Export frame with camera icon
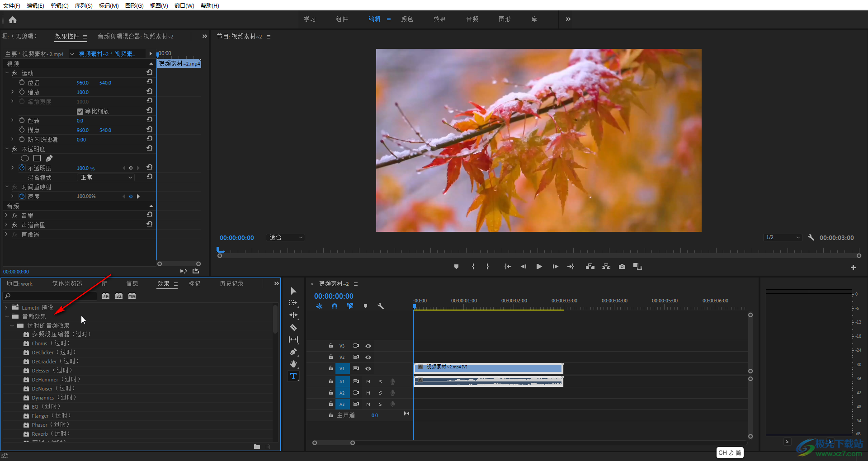This screenshot has width=868, height=461. pyautogui.click(x=622, y=267)
